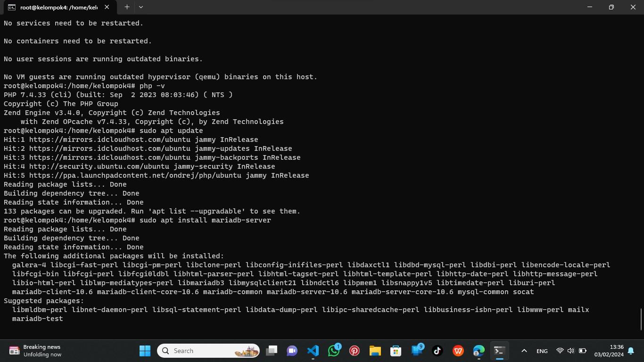This screenshot has width=644, height=362.
Task: Open Visual Studio Code from taskbar
Action: coord(313,351)
